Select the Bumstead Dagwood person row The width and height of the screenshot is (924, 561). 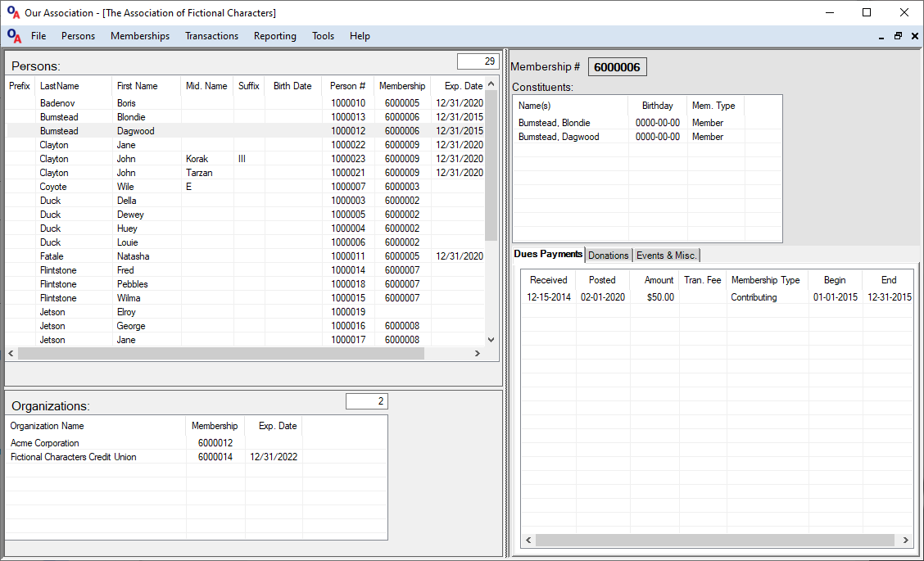click(246, 131)
